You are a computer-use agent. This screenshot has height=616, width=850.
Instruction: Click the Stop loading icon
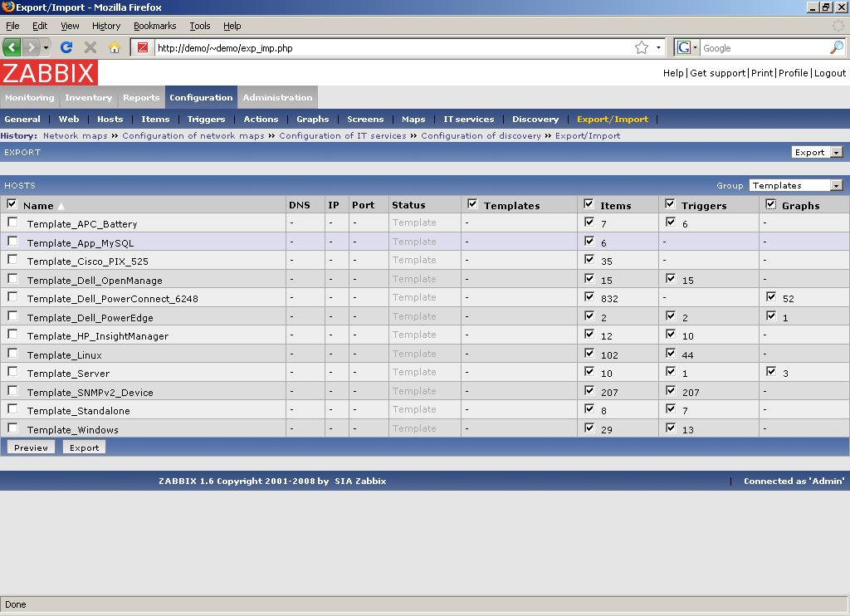(90, 47)
